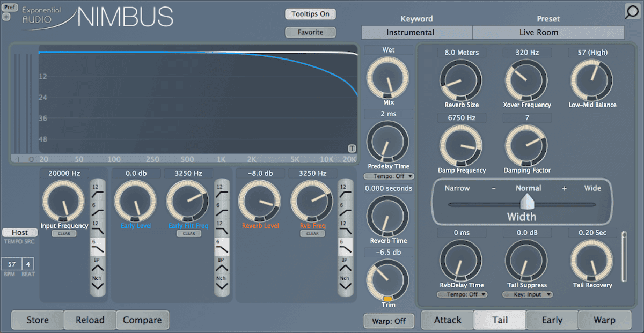Click the Tail Recovery knob
This screenshot has width=644, height=333.
(591, 261)
